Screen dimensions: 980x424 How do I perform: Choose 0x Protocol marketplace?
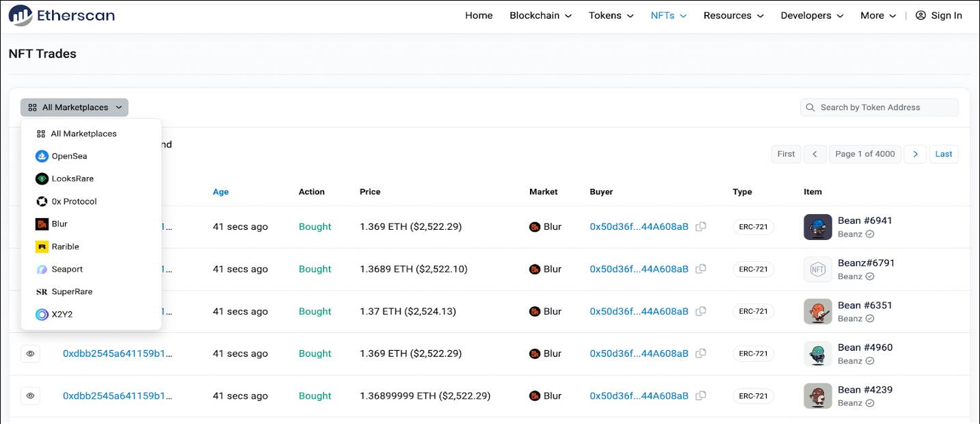pyautogui.click(x=91, y=202)
